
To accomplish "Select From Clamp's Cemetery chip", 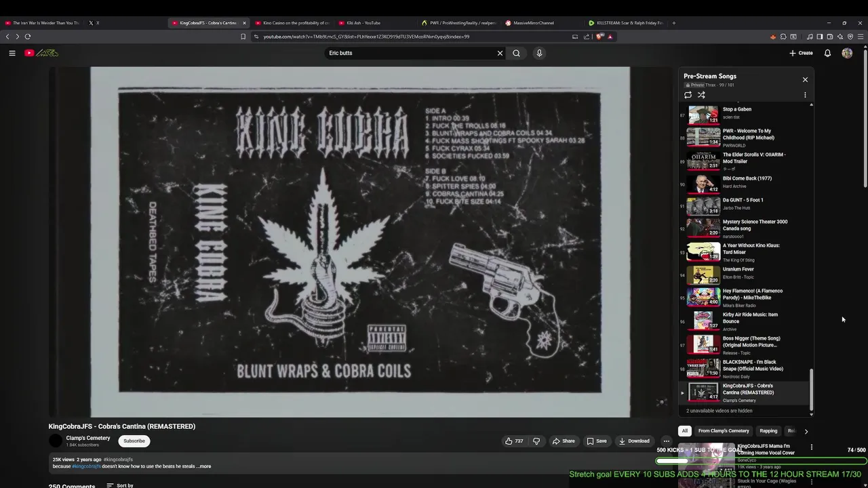I will point(724,431).
